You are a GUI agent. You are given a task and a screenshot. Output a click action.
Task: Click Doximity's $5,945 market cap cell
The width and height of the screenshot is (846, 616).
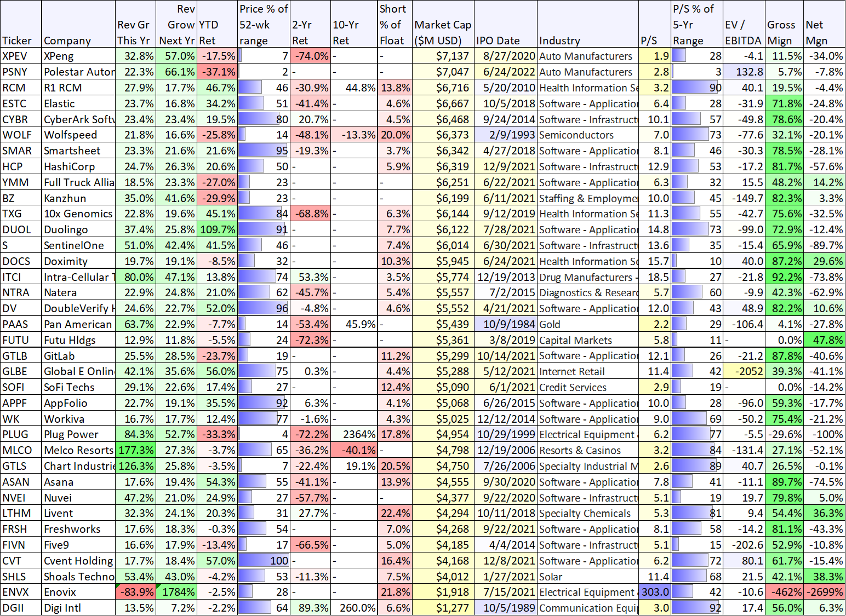pyautogui.click(x=443, y=261)
